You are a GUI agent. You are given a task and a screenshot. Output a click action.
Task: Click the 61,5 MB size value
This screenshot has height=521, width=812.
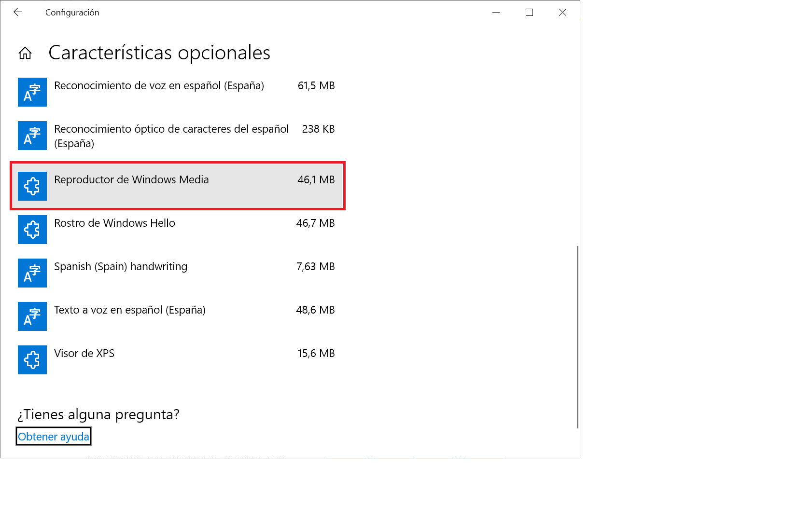point(316,86)
